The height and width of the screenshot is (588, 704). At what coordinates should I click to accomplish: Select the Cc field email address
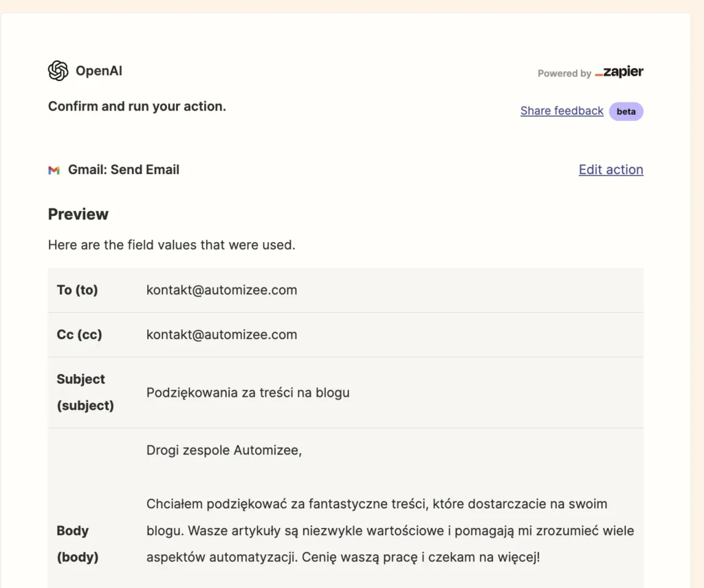point(221,335)
